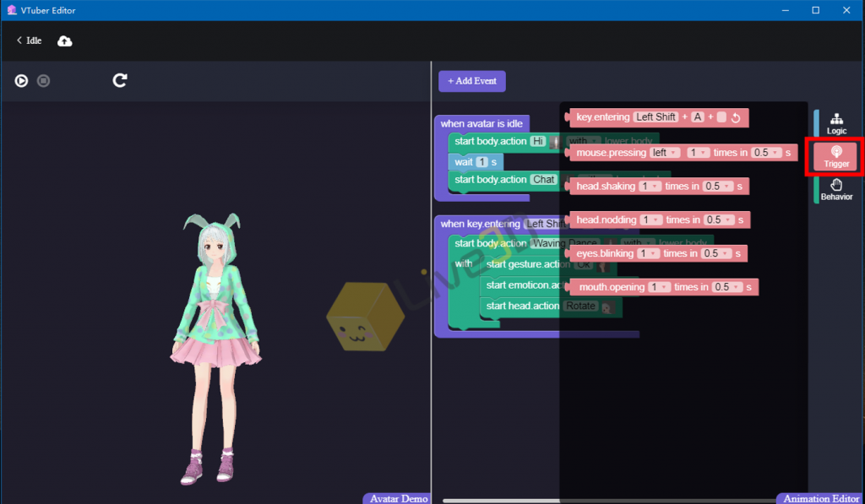Click the 'start emoticon.action' block

click(523, 285)
